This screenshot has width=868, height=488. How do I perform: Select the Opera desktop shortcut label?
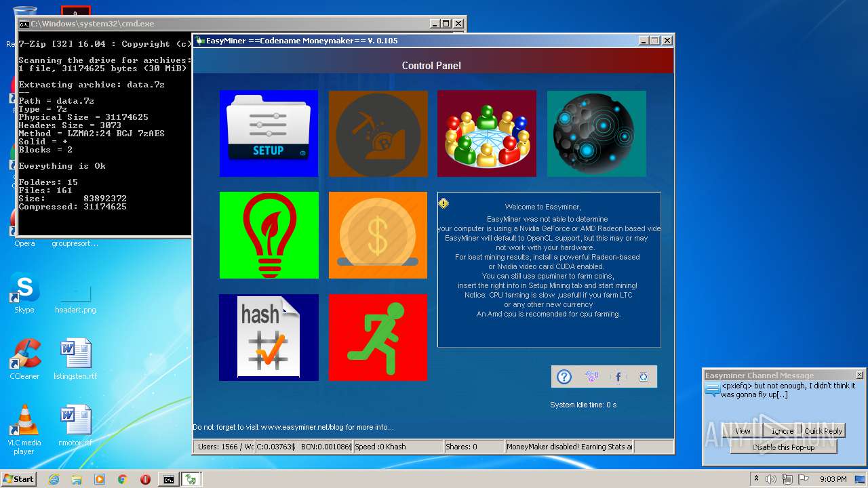coord(24,243)
